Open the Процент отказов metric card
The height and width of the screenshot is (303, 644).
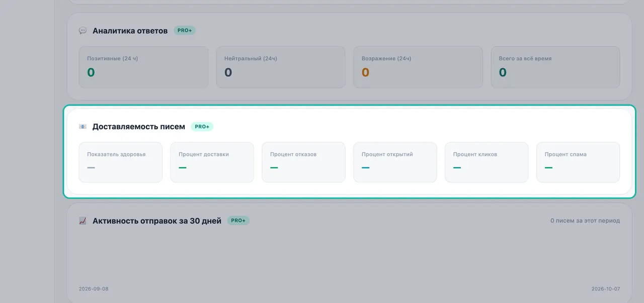tap(304, 162)
